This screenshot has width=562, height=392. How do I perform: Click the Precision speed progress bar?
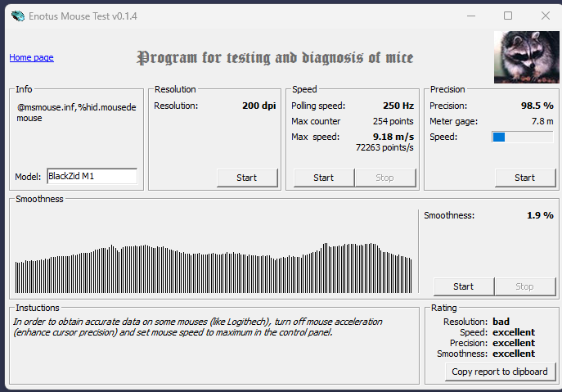click(x=522, y=137)
